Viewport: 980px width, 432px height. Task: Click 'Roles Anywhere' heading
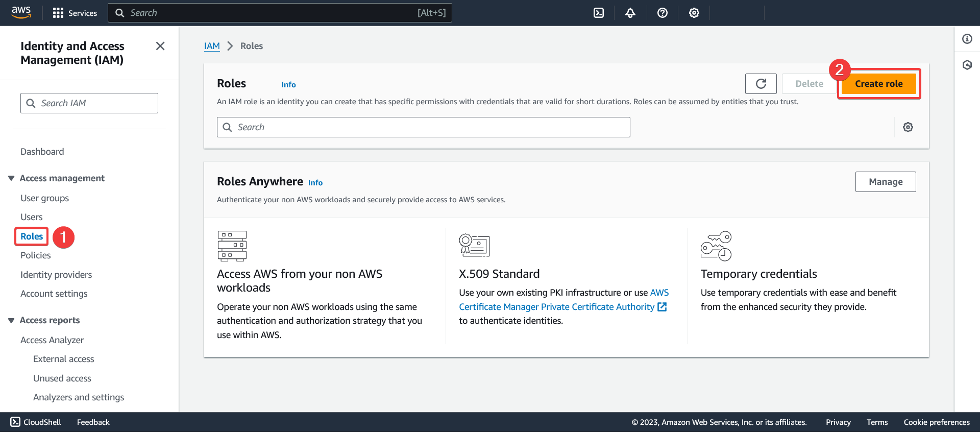(260, 182)
